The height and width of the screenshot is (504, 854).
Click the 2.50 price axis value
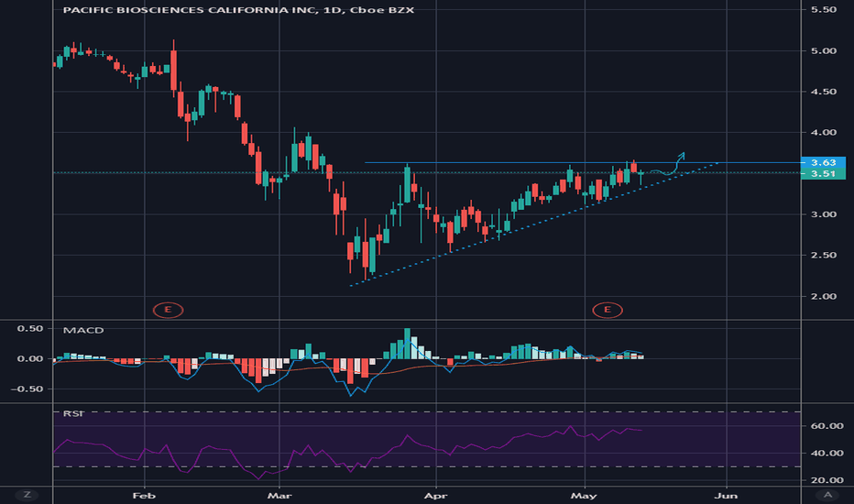[824, 255]
